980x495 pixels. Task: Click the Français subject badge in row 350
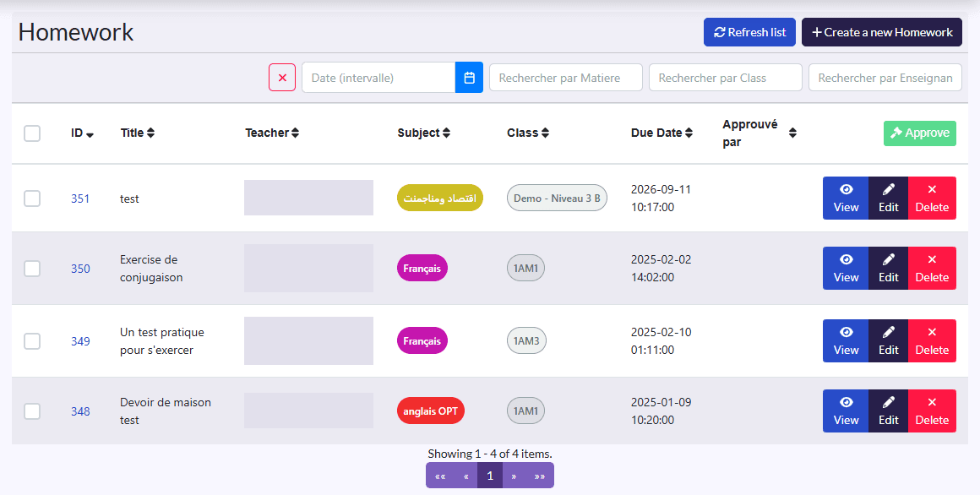coord(422,268)
